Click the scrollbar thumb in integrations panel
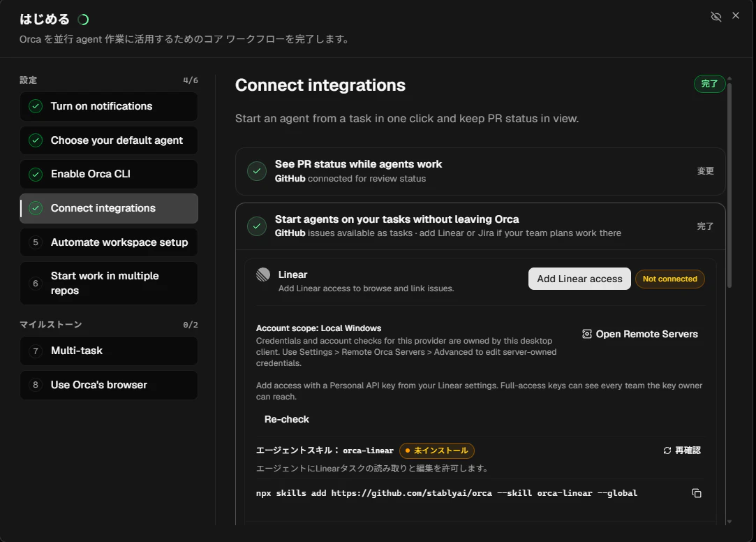The image size is (756, 542). (x=729, y=186)
